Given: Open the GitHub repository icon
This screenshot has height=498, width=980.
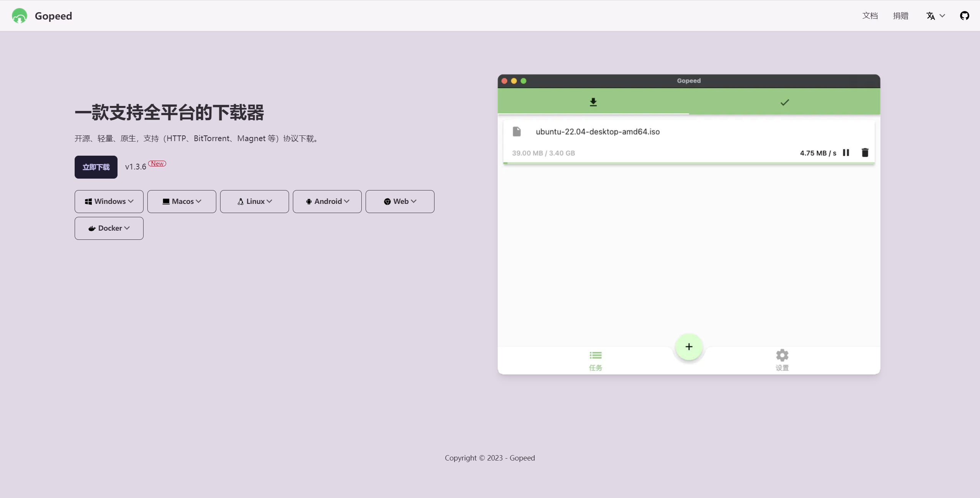Looking at the screenshot, I should click(964, 16).
